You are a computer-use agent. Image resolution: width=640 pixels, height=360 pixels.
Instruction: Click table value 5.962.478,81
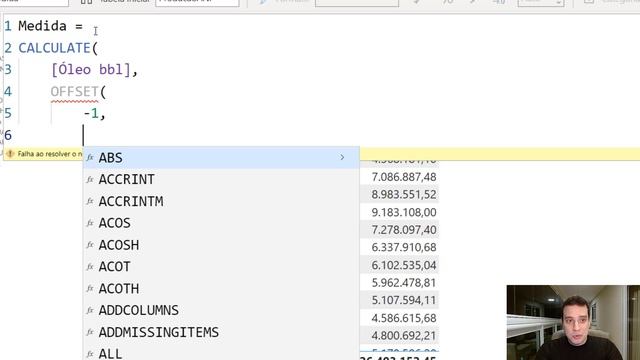click(404, 283)
